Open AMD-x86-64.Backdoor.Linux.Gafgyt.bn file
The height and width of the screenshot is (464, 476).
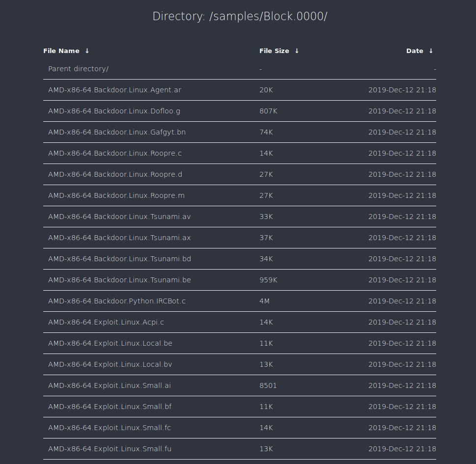point(117,132)
